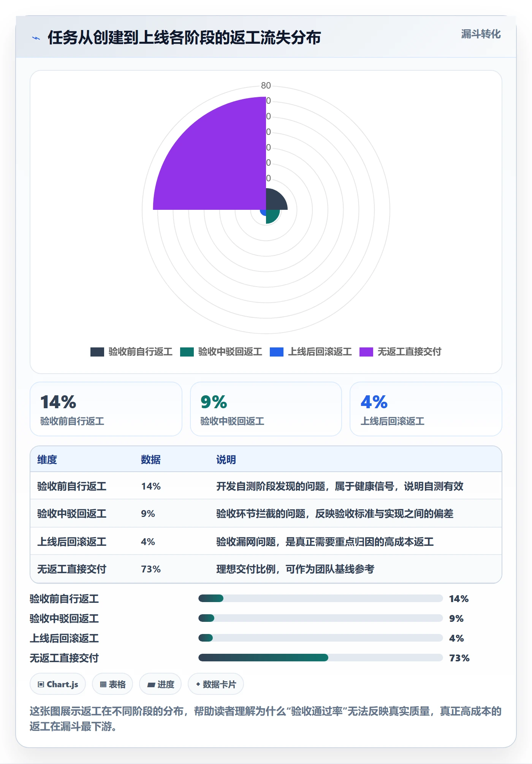
Task: Click the 验收中驳回返工 9% progress bar
Action: 321,618
